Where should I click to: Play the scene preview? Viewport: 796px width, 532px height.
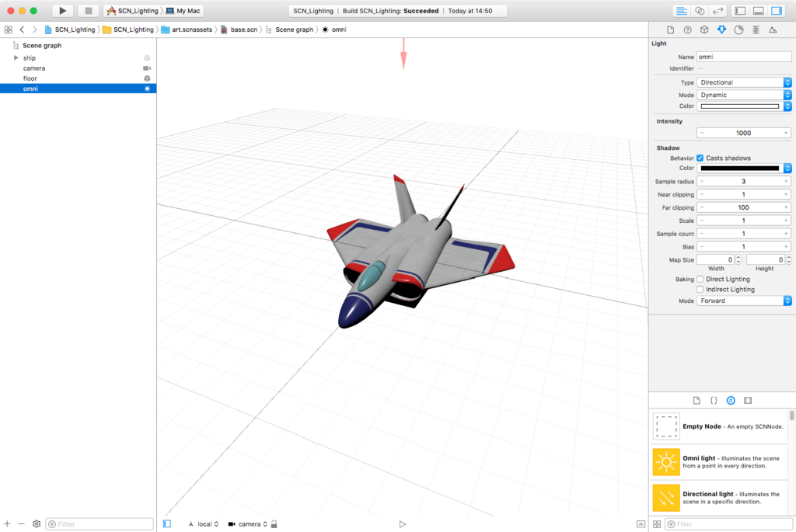point(403,524)
